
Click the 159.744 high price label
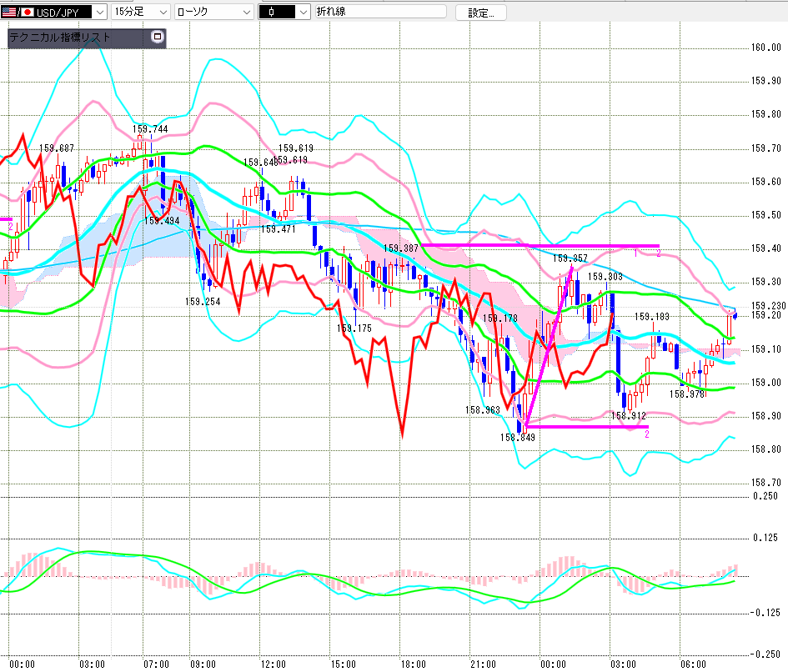(150, 129)
